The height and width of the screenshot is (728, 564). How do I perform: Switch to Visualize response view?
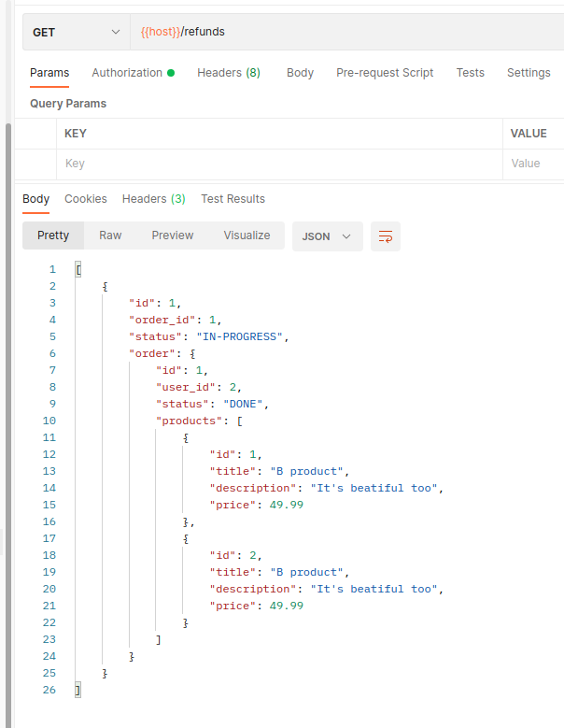pos(247,236)
